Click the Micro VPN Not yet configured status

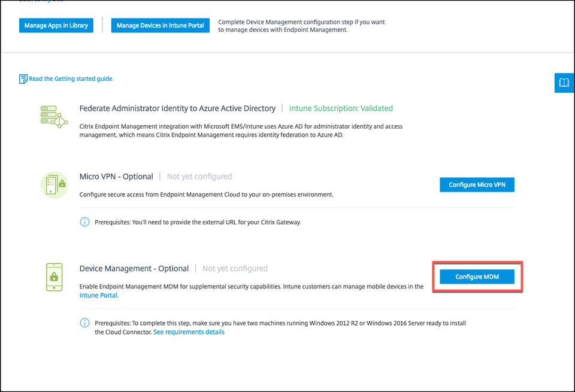click(199, 176)
